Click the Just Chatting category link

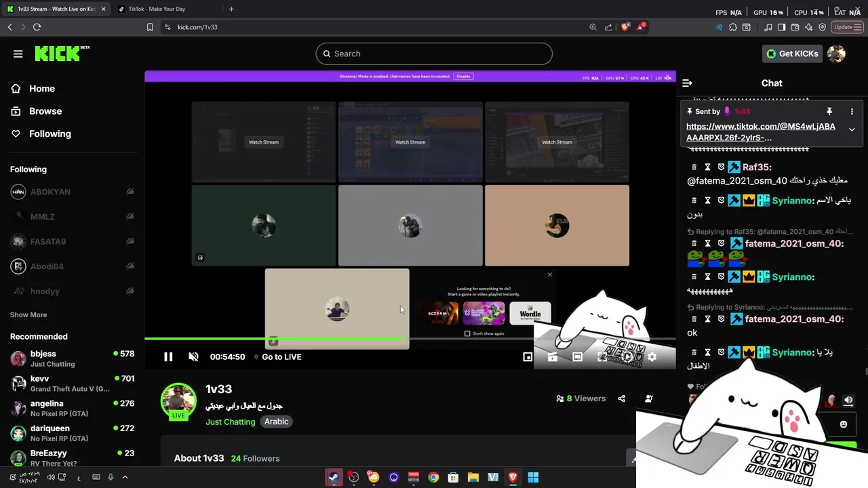coord(231,422)
